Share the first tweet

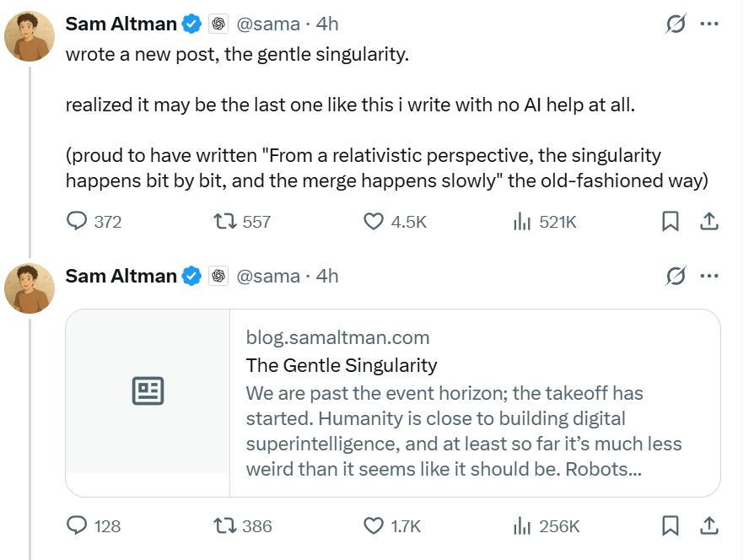[x=709, y=221]
